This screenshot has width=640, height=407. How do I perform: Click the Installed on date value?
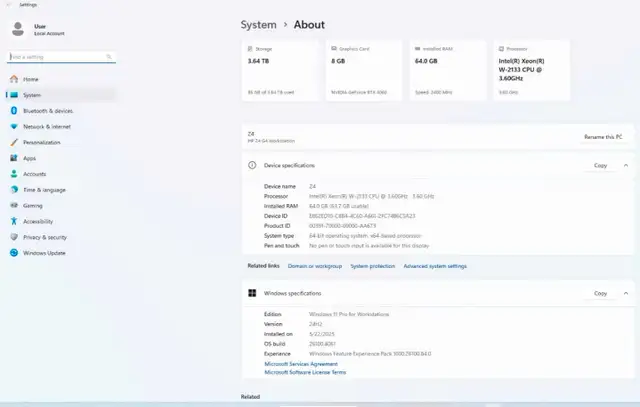322,334
